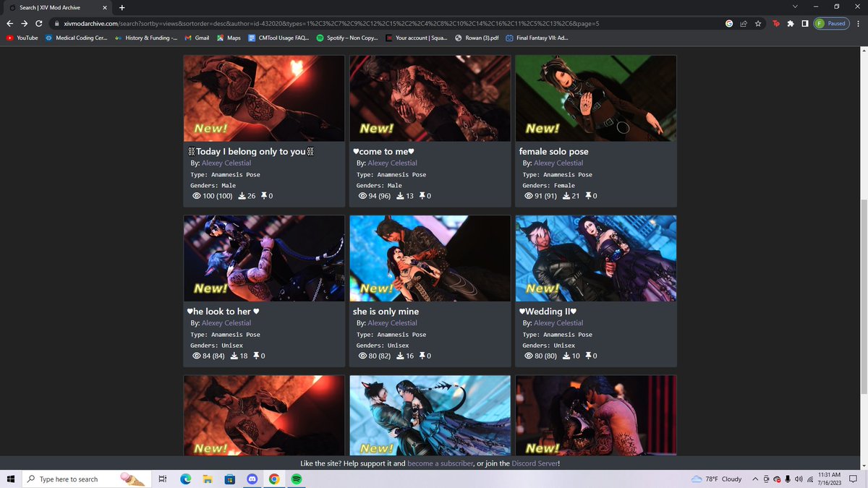Open the Rowan (3).pdf bookmark
868x488 pixels.
(x=477, y=38)
